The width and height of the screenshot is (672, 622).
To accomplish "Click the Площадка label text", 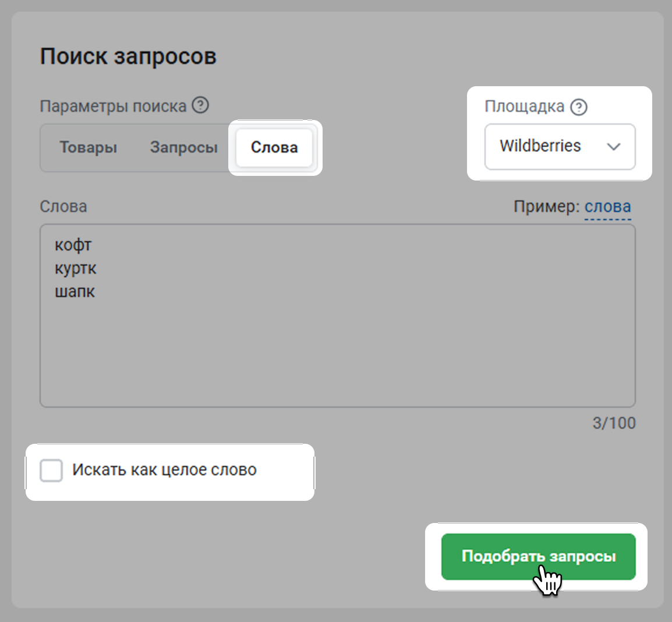I will coord(524,107).
